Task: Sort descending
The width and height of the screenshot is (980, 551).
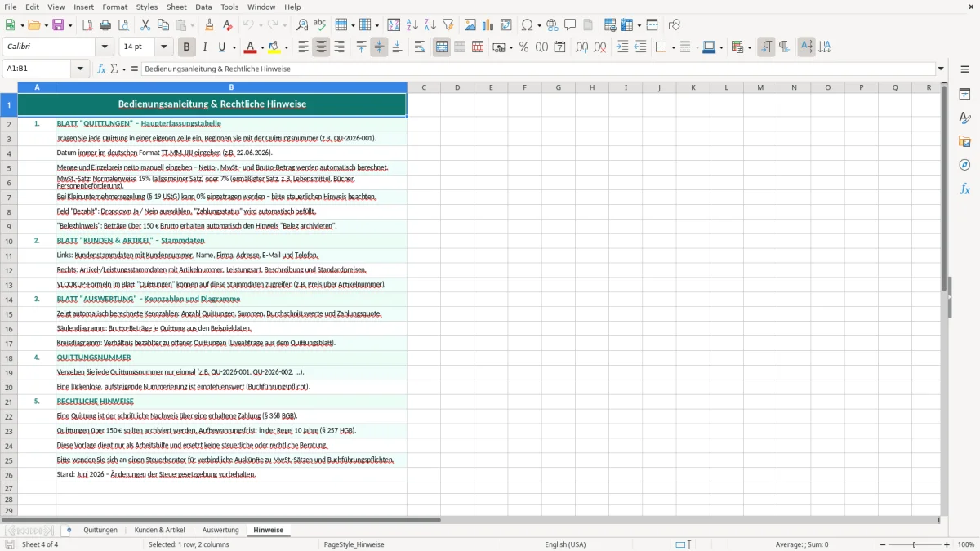Action: [430, 25]
